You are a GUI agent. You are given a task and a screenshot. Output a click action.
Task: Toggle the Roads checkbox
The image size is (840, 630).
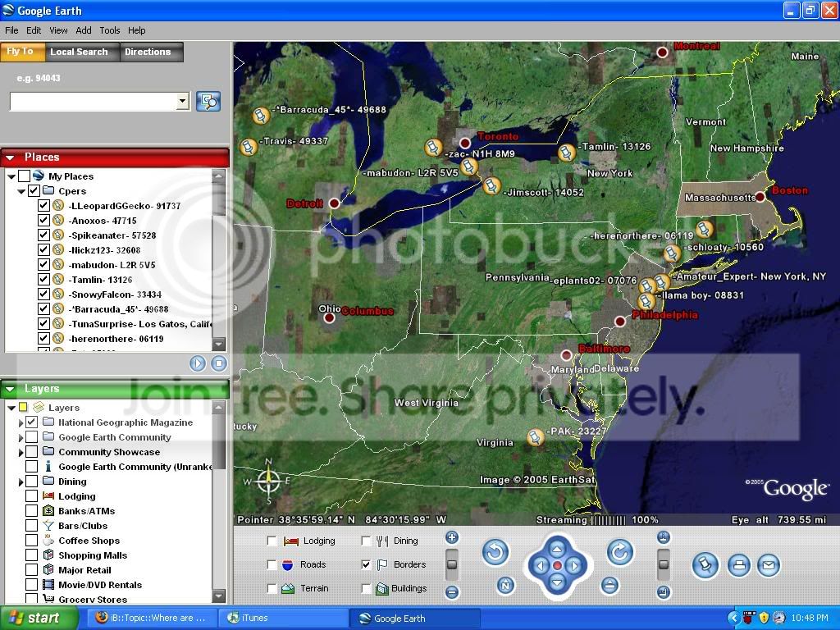tap(272, 564)
